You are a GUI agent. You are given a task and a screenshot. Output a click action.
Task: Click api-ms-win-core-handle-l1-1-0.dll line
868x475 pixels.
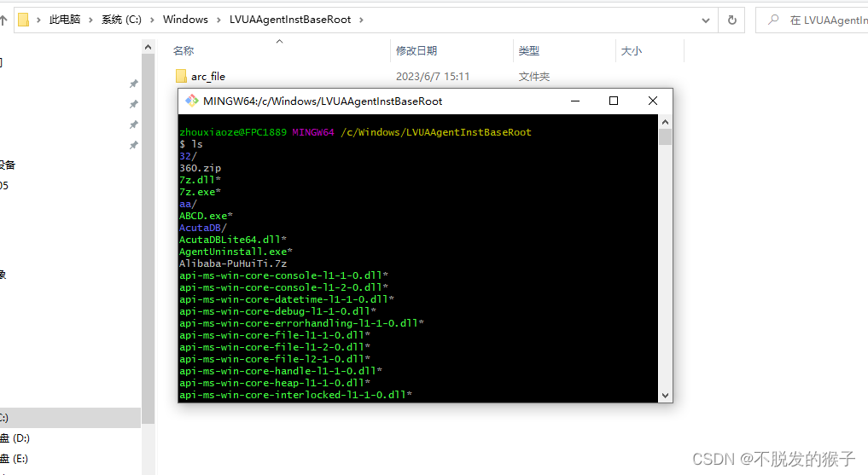(x=281, y=371)
